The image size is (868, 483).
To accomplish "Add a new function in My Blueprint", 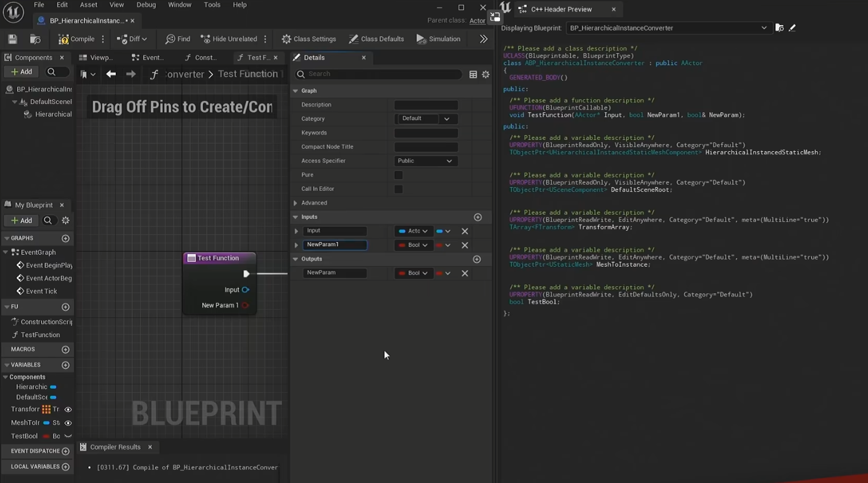I will click(x=66, y=307).
